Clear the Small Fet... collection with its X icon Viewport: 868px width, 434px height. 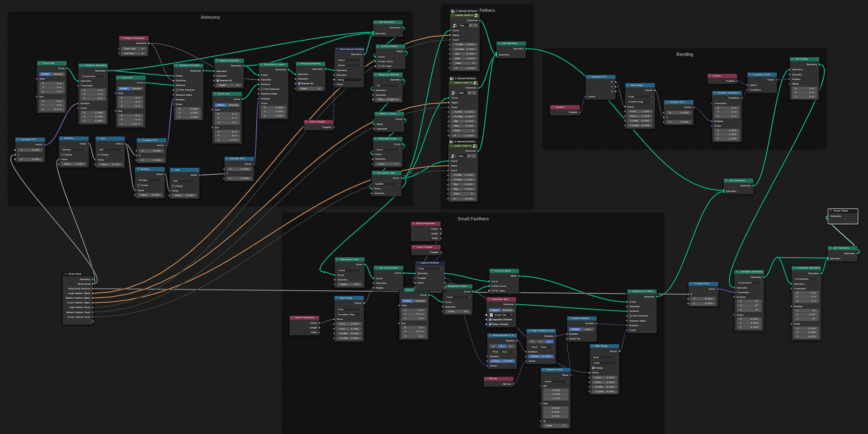(x=511, y=315)
